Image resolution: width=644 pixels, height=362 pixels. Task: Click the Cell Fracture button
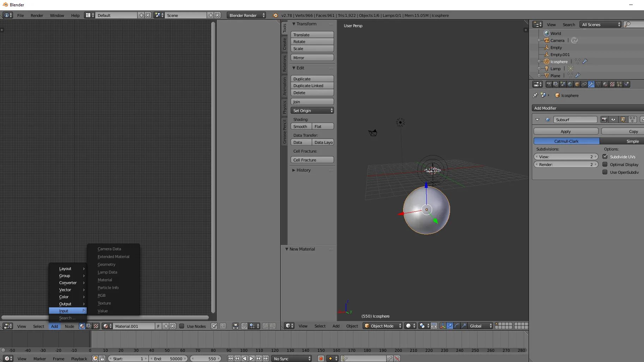tap(312, 160)
